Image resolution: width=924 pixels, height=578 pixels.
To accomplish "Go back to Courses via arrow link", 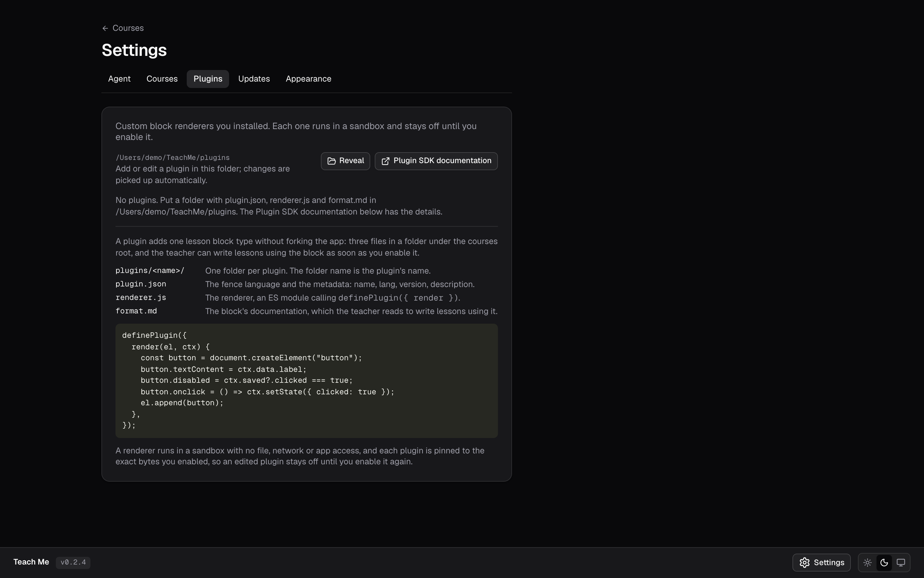I will (x=123, y=28).
